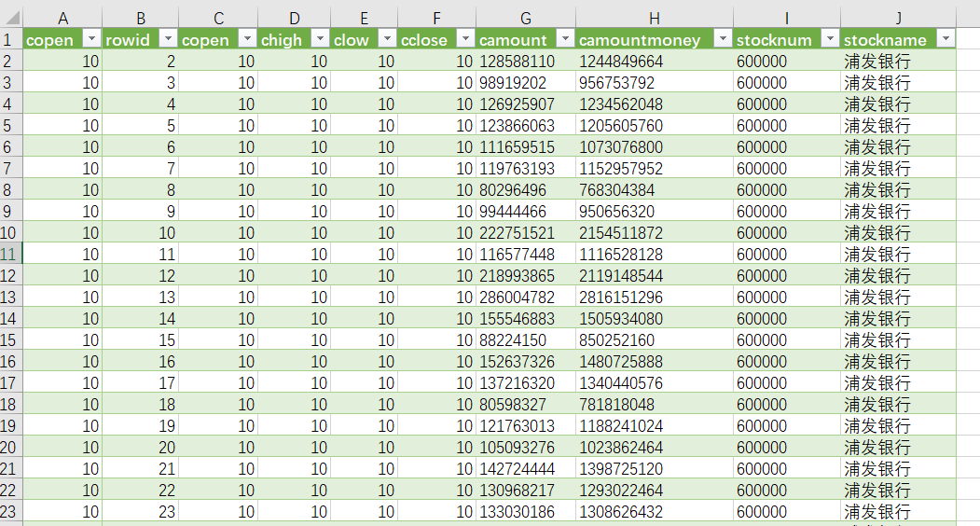Screen dimensions: 980x526
Task: Click cell with value 956753792
Action: (655, 83)
